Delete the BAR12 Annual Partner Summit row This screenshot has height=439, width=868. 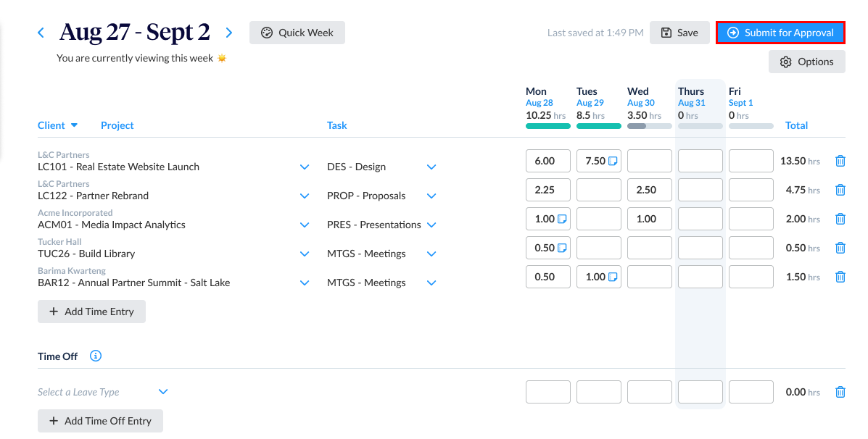click(840, 277)
